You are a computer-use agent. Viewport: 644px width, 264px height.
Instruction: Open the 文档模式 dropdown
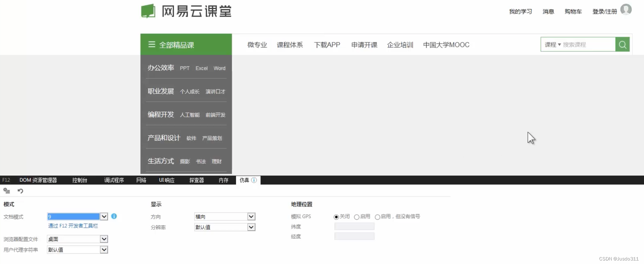77,216
